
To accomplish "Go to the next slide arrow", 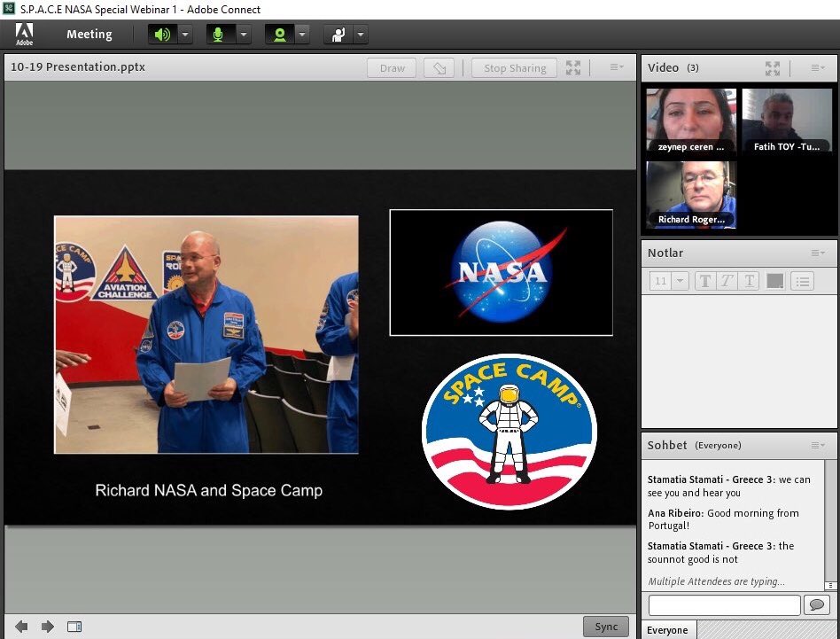I will (48, 626).
